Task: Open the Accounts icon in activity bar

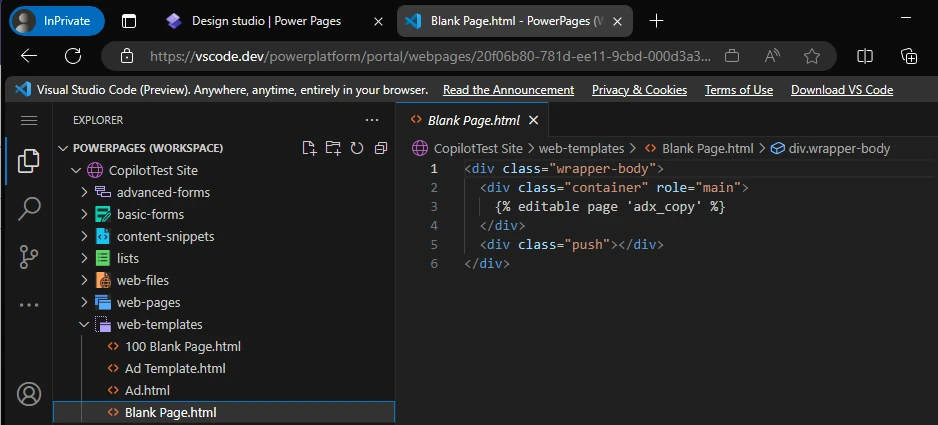Action: point(29,393)
